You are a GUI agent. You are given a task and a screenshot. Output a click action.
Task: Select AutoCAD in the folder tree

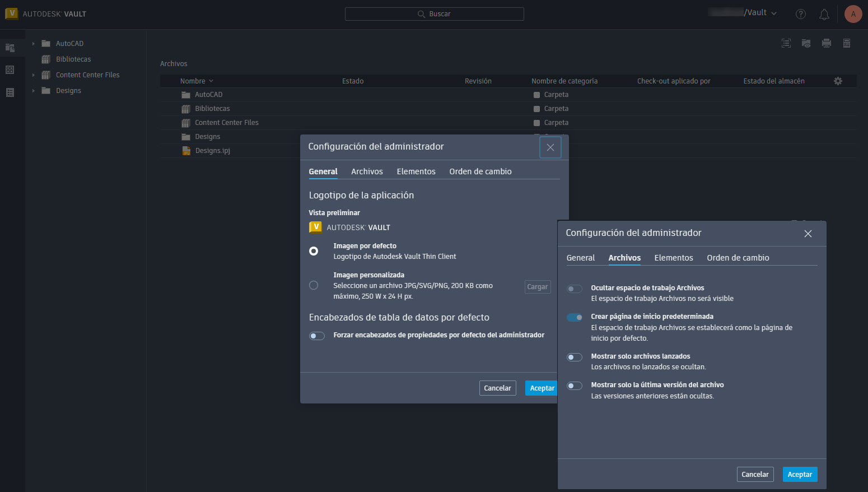(x=69, y=44)
